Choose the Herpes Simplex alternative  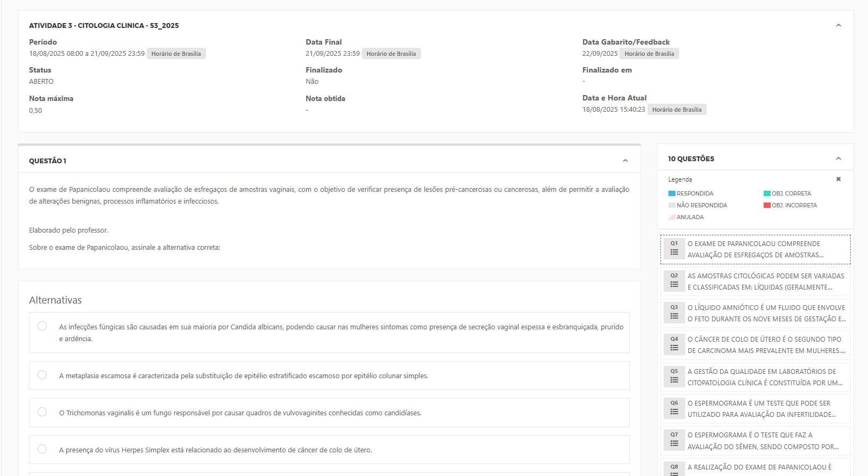pyautogui.click(x=42, y=449)
